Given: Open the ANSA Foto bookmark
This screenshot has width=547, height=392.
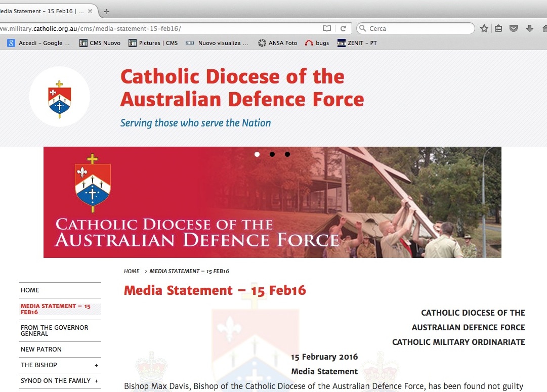Looking at the screenshot, I should point(277,43).
